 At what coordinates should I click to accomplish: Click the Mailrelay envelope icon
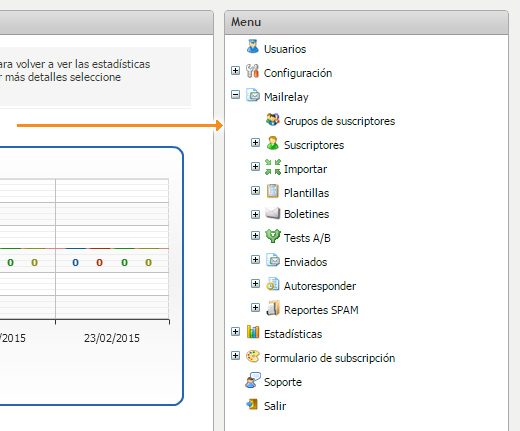[x=253, y=95]
